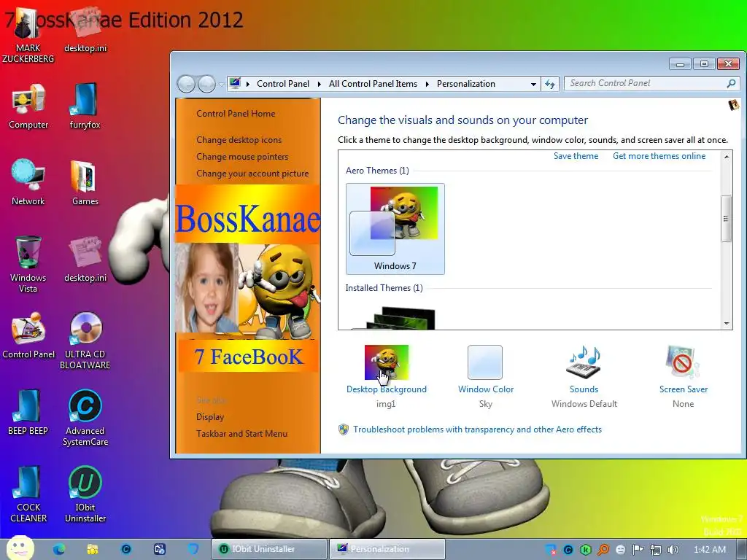Image resolution: width=747 pixels, height=560 pixels.
Task: Select the ULTRA CD BLOATWARE icon
Action: (x=85, y=341)
